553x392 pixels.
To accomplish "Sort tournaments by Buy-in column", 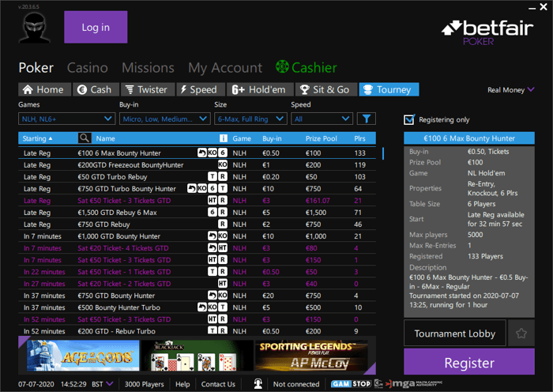I will (x=272, y=138).
